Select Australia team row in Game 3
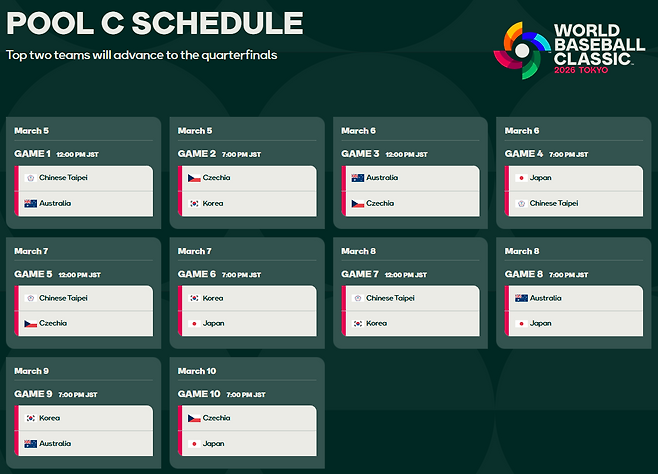658x474 pixels. pos(412,178)
